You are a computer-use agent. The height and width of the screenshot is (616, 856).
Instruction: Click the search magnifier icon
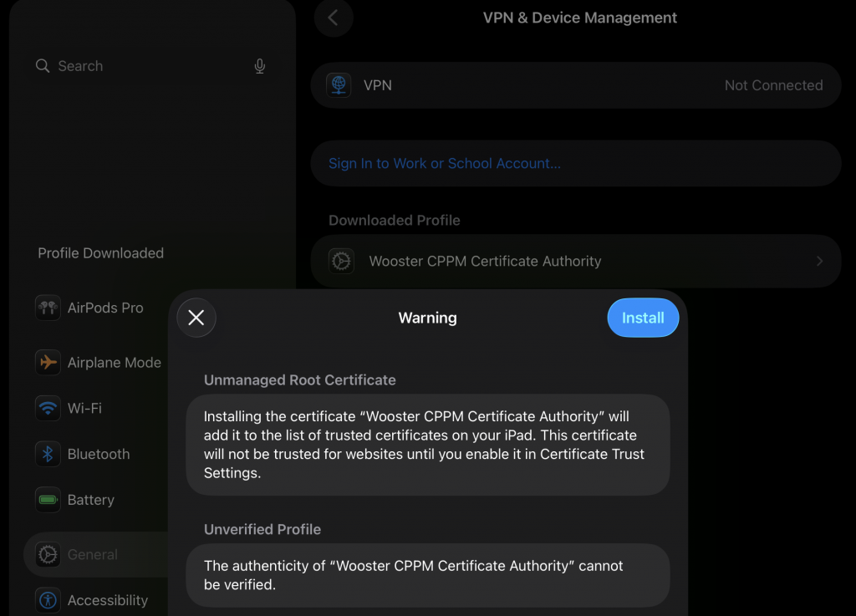point(43,66)
